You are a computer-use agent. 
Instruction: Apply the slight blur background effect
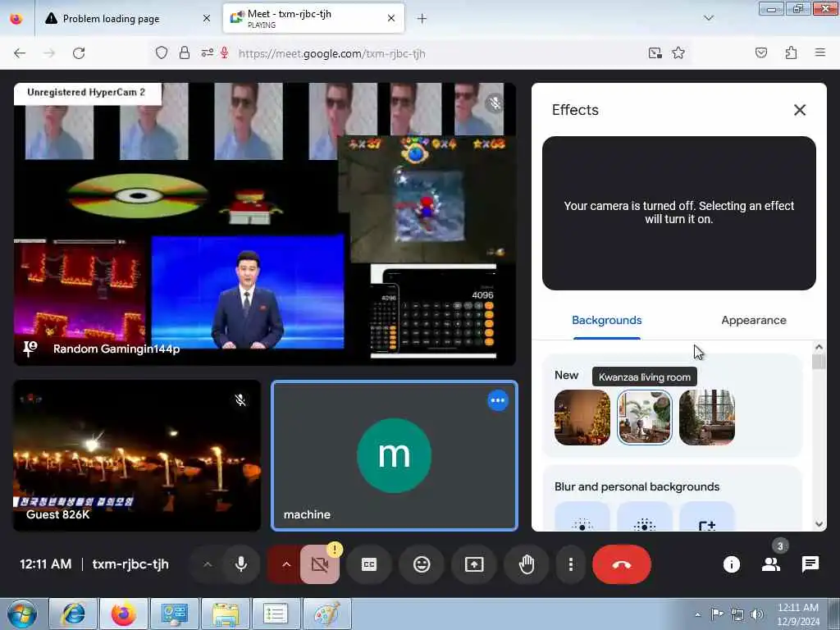[x=582, y=517]
